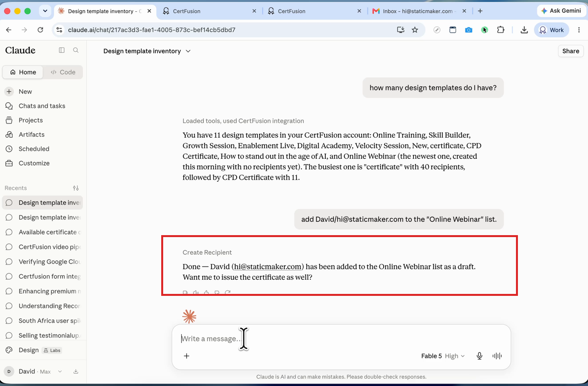This screenshot has width=588, height=386.
Task: Click the Claude logo in the sidebar
Action: (x=20, y=50)
